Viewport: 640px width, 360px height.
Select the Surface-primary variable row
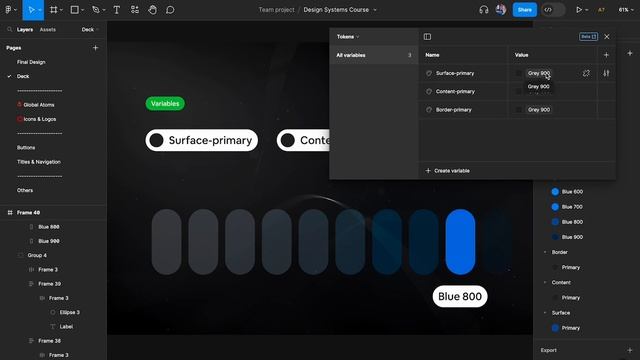click(517, 73)
